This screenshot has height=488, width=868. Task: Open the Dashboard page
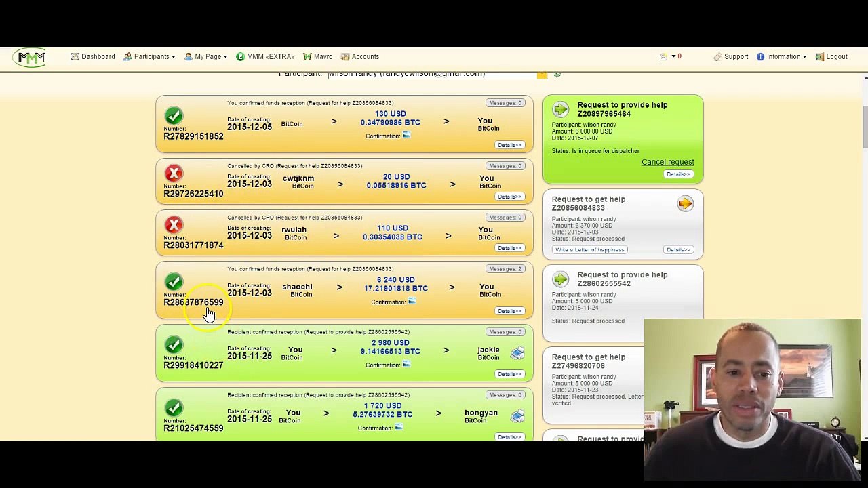93,57
